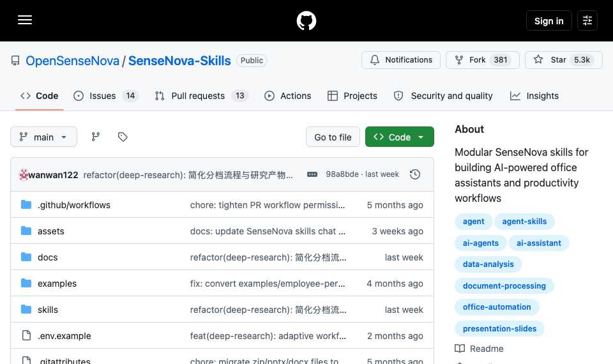This screenshot has width=613, height=364.
Task: Open the Pull requests tab
Action: click(x=201, y=96)
